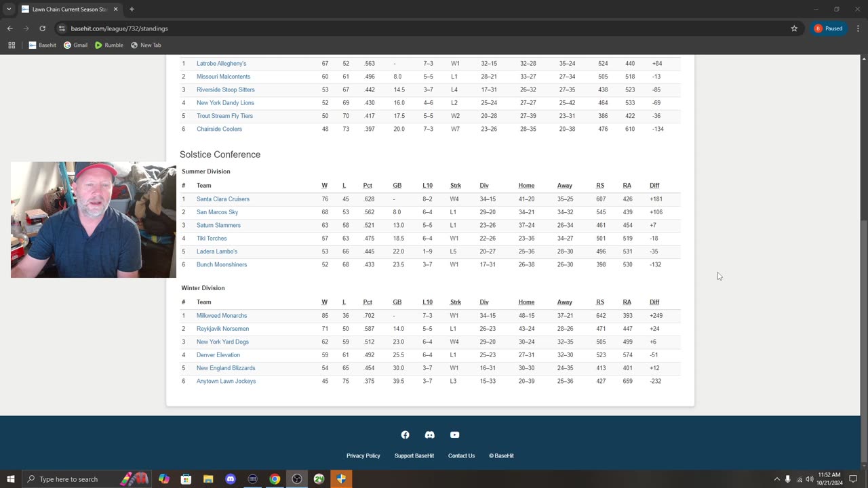Click the Pct header in Summer Division

click(x=368, y=186)
